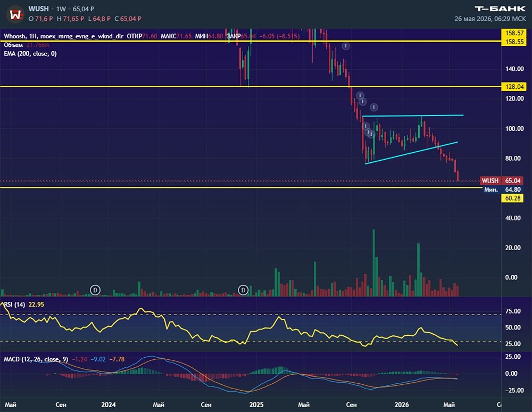
Task: Open the D marker near Сен 2023
Action: (x=95, y=290)
